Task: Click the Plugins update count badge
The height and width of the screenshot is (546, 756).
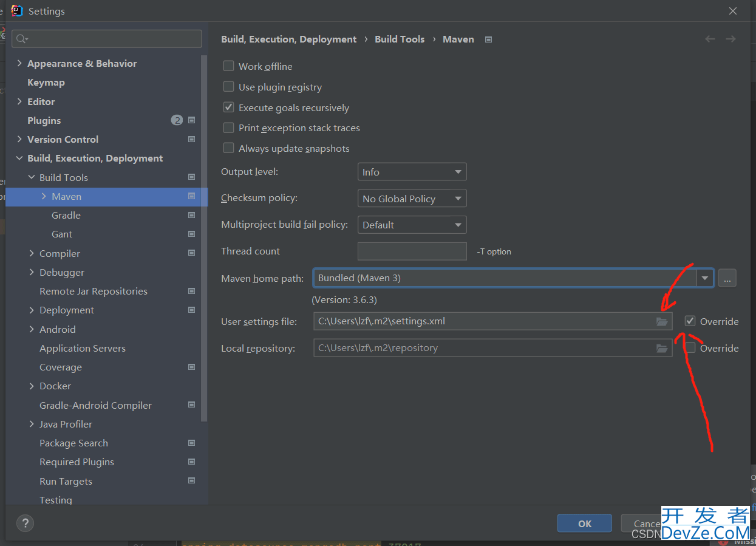Action: pos(177,120)
